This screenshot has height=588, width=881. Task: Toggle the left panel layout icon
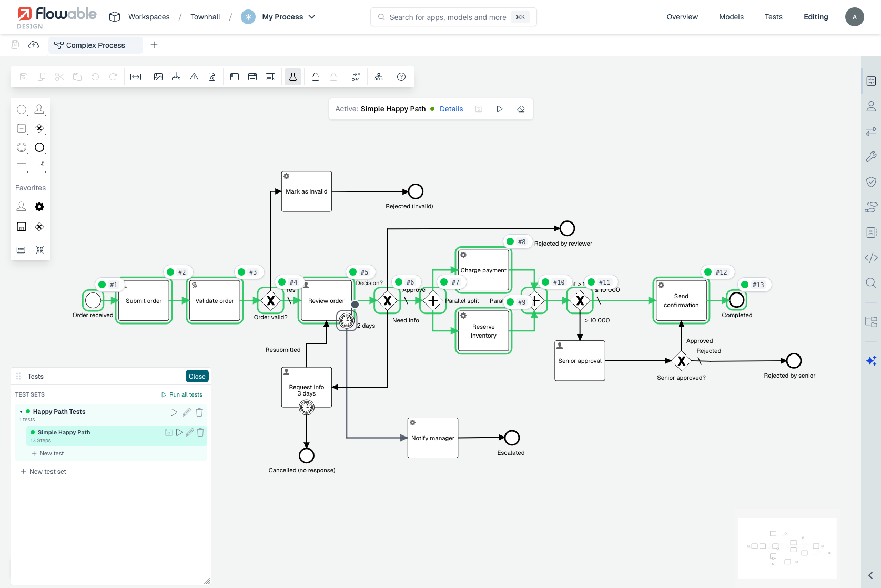235,77
